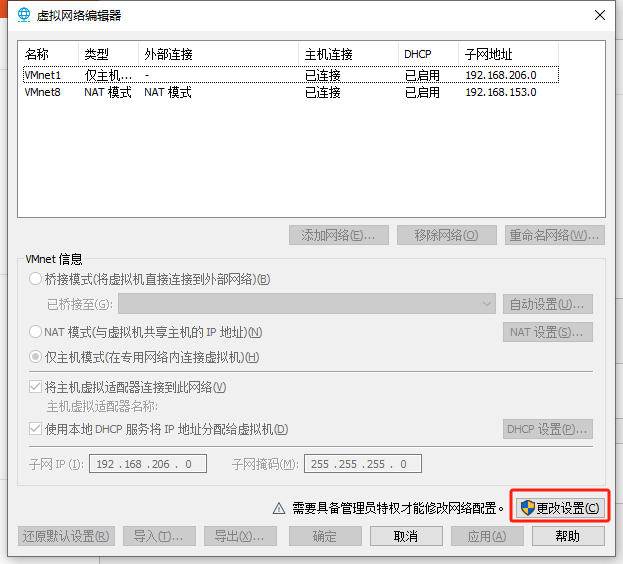Close the 虚拟网络编辑器 dialog
The image size is (623, 564).
[x=600, y=15]
